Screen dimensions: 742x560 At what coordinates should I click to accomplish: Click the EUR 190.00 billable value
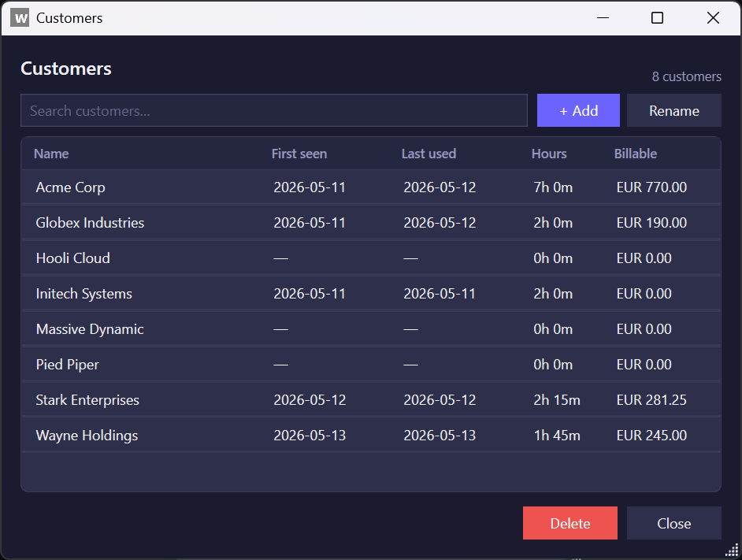coord(651,223)
